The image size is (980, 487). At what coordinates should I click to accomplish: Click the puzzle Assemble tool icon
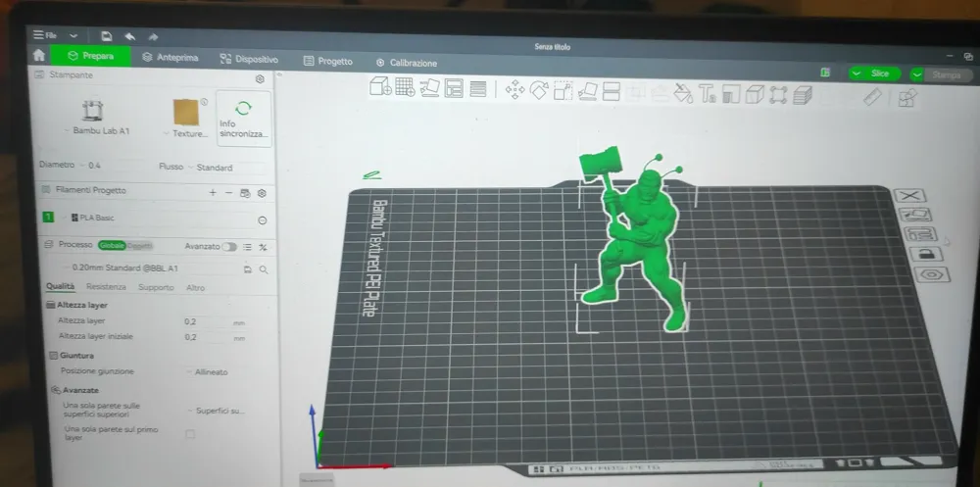click(x=906, y=98)
